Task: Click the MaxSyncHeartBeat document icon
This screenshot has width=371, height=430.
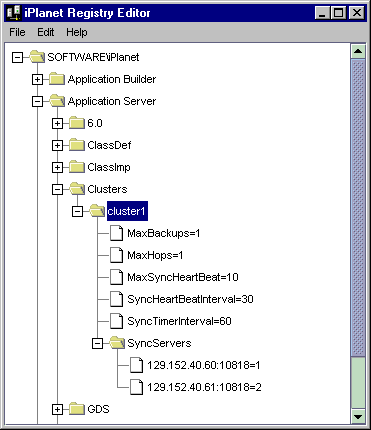Action: [117, 277]
